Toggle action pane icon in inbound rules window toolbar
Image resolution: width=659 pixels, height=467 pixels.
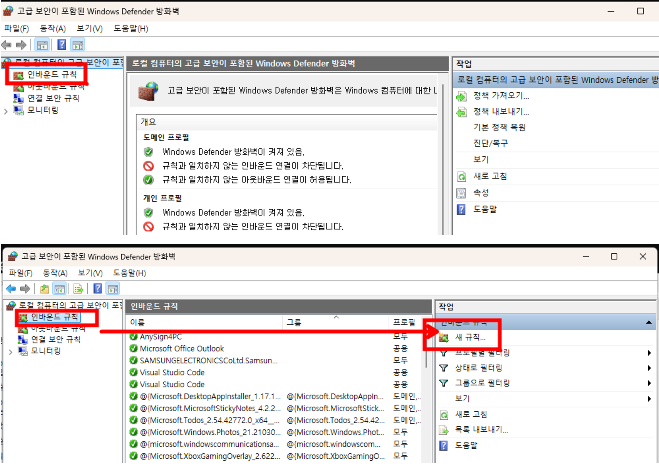[x=113, y=288]
